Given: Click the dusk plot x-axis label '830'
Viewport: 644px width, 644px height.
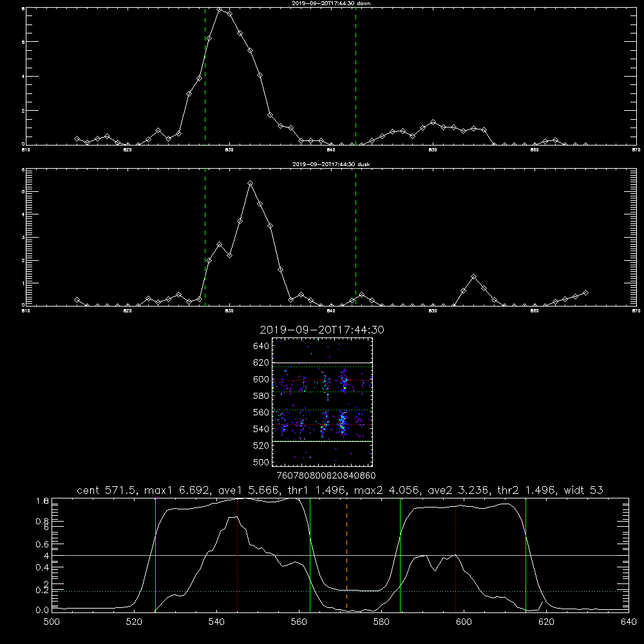Looking at the screenshot, I should [229, 311].
